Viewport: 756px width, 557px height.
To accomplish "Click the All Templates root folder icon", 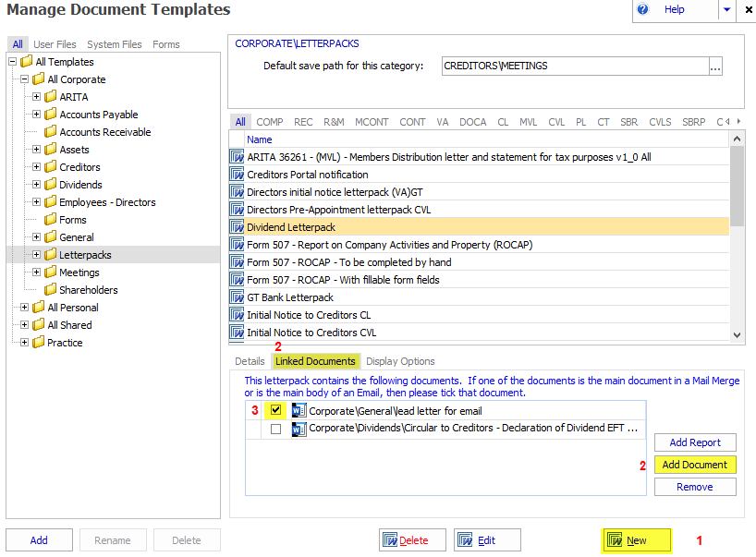I will pyautogui.click(x=26, y=62).
